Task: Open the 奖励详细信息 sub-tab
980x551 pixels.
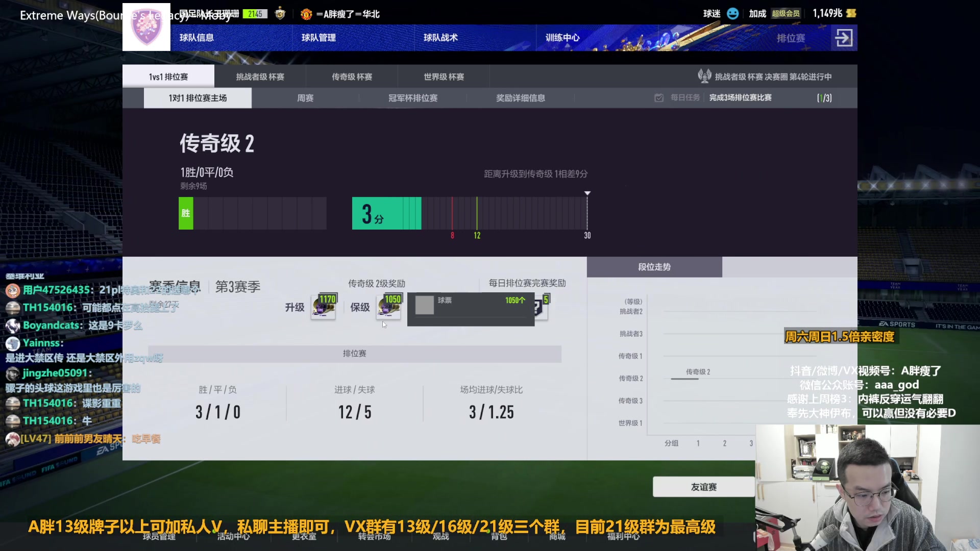Action: 520,98
